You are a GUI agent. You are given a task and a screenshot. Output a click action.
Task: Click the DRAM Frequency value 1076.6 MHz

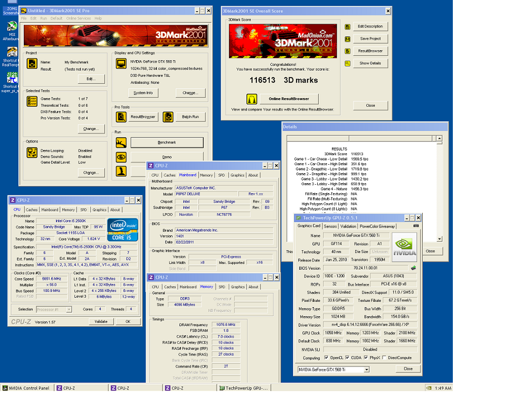[x=226, y=325]
